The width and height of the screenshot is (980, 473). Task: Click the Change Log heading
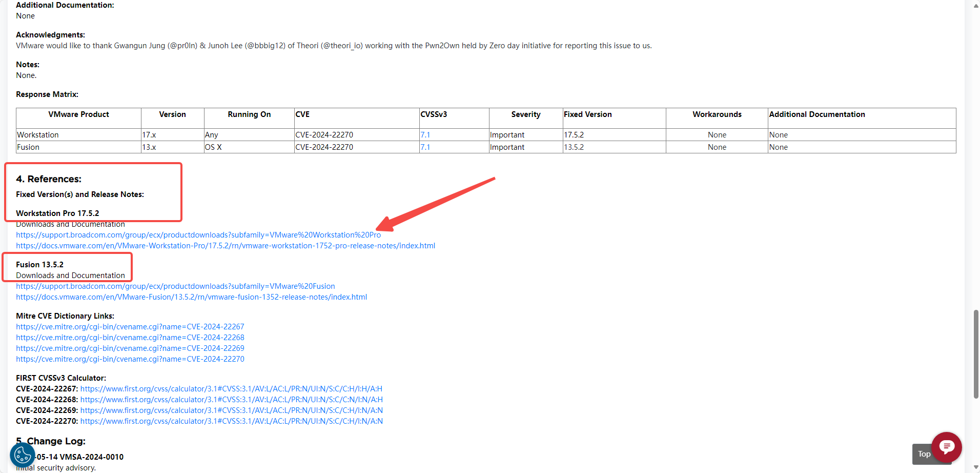(51, 441)
